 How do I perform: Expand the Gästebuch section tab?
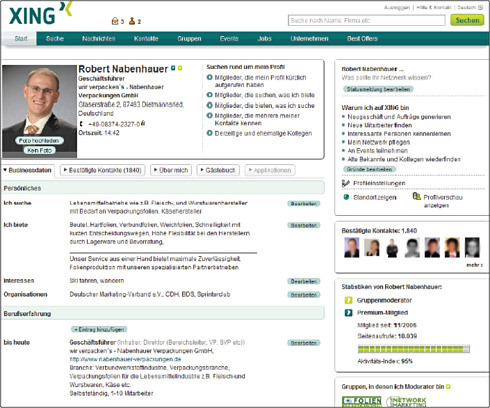(x=218, y=170)
